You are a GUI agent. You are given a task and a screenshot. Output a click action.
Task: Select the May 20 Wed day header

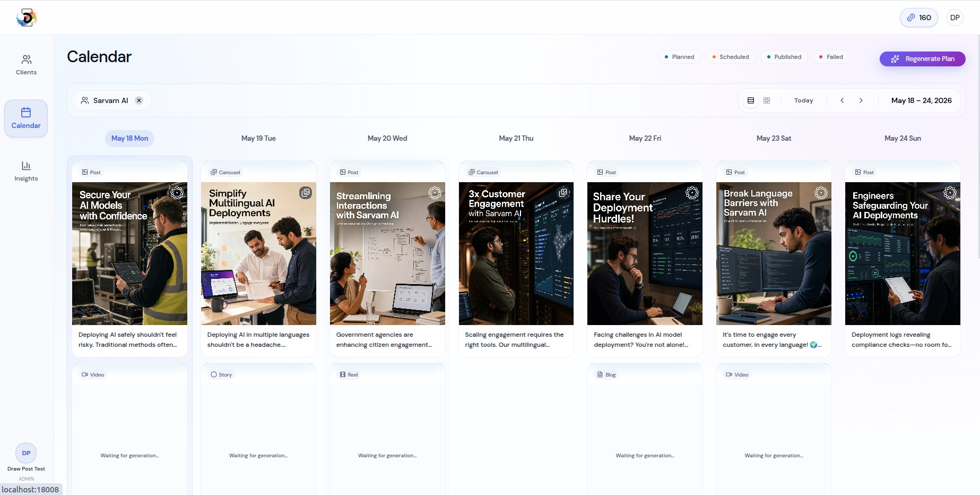point(387,139)
